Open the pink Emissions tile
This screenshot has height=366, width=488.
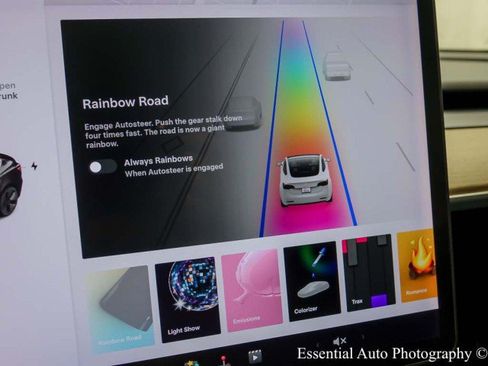click(251, 290)
